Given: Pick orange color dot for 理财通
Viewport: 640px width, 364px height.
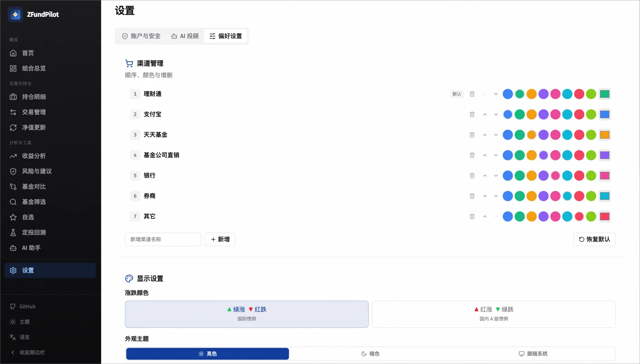Looking at the screenshot, I should click(532, 94).
